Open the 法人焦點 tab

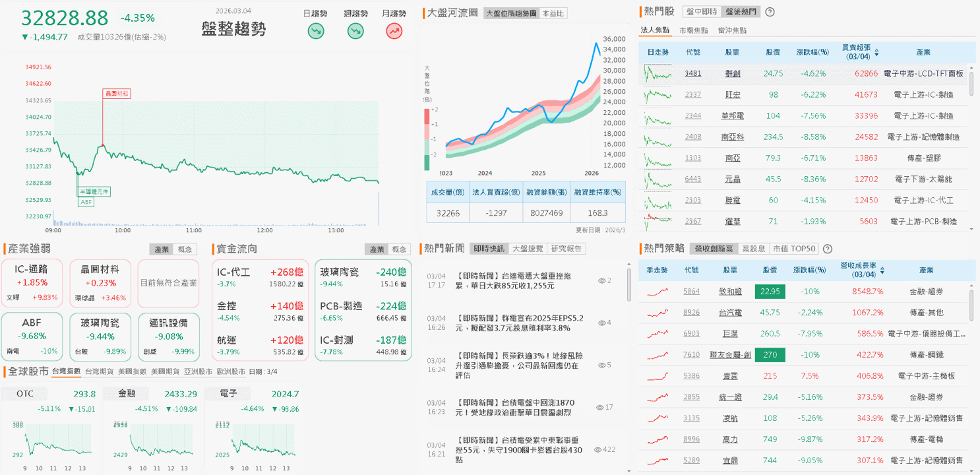pos(656,30)
